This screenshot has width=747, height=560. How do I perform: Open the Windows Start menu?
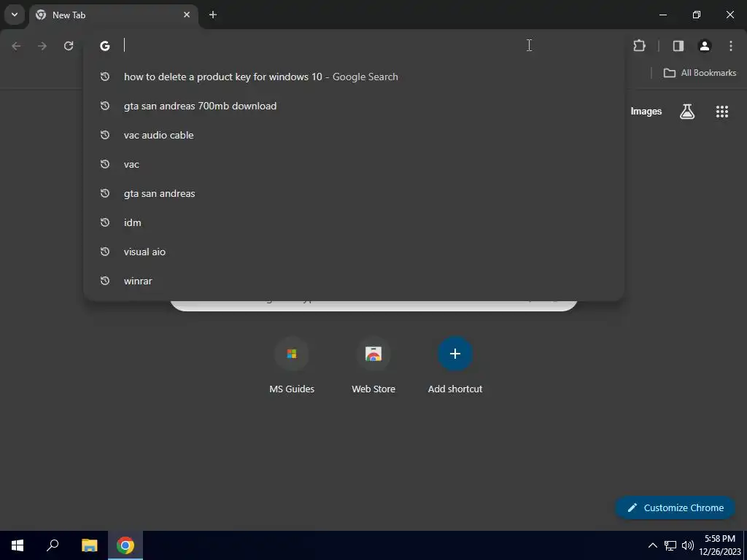18,545
